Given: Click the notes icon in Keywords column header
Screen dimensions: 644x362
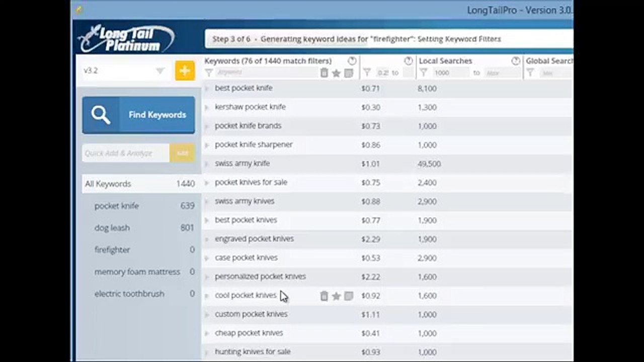Looking at the screenshot, I should click(x=349, y=73).
